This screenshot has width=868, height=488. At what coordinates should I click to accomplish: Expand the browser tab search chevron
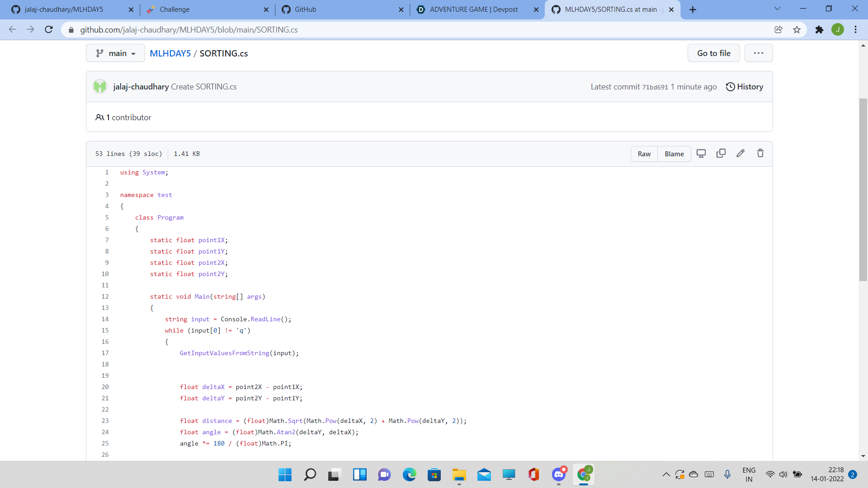point(777,9)
